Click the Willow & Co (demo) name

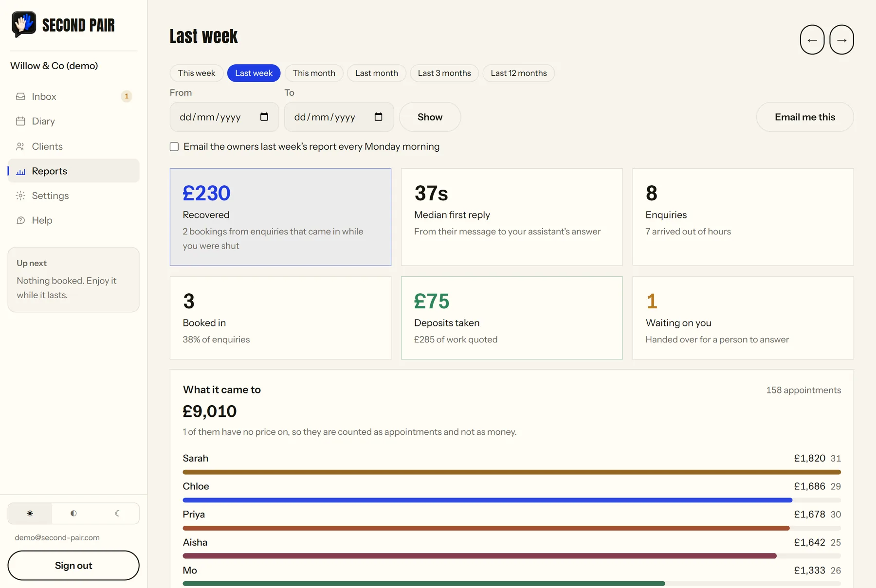(x=54, y=66)
